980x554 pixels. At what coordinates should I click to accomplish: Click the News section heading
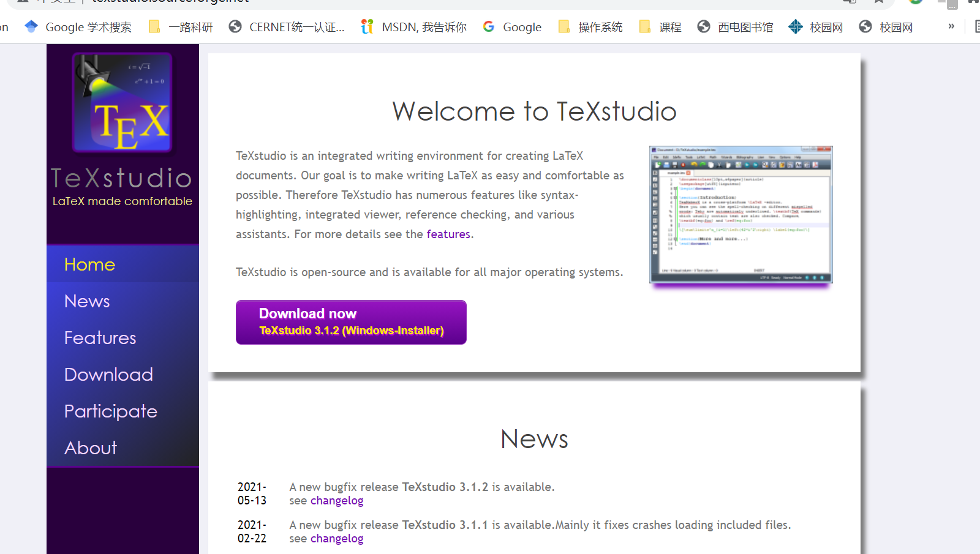coord(534,439)
